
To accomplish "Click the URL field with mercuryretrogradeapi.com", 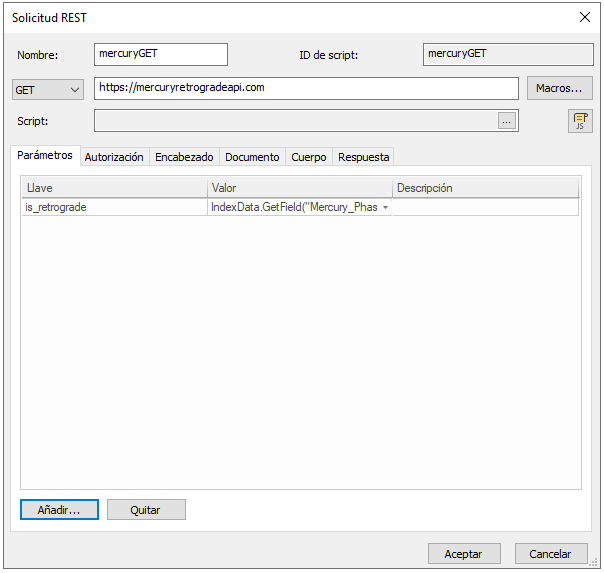I will tap(306, 88).
